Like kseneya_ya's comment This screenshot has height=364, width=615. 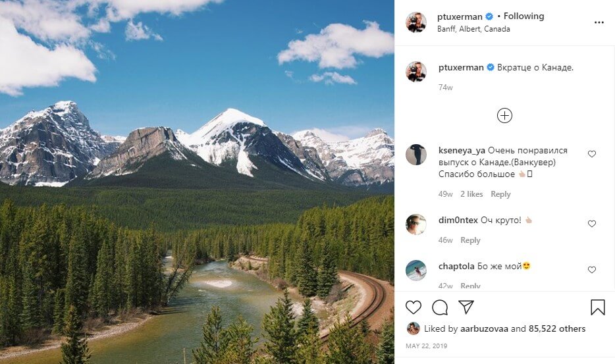click(591, 154)
